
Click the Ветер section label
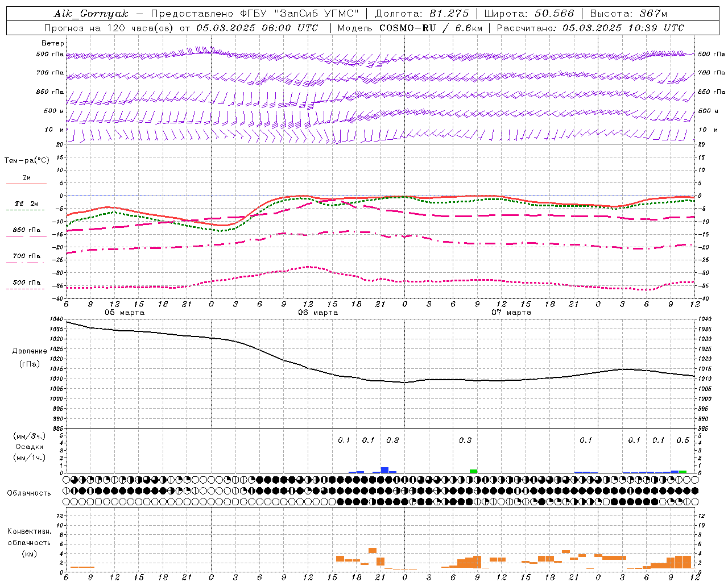tap(53, 43)
